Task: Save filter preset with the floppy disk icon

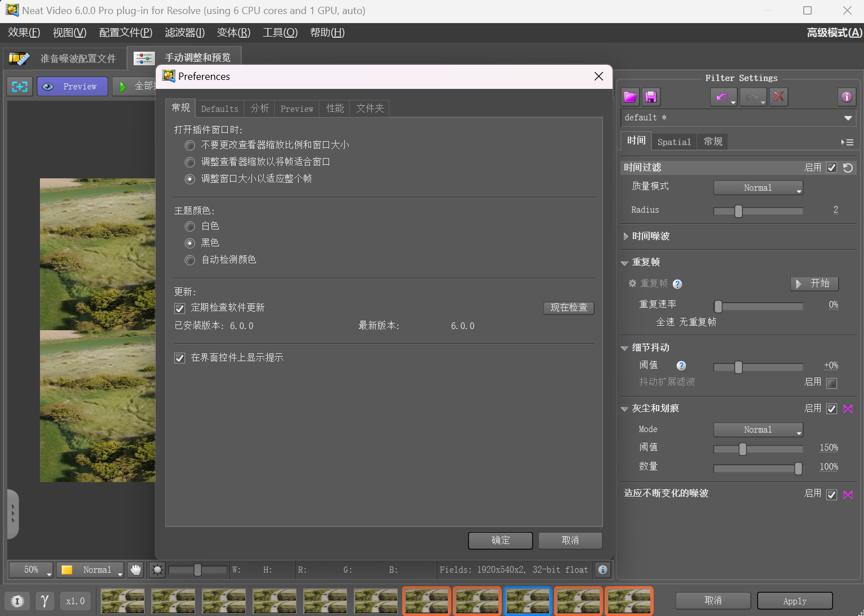Action: [x=651, y=97]
